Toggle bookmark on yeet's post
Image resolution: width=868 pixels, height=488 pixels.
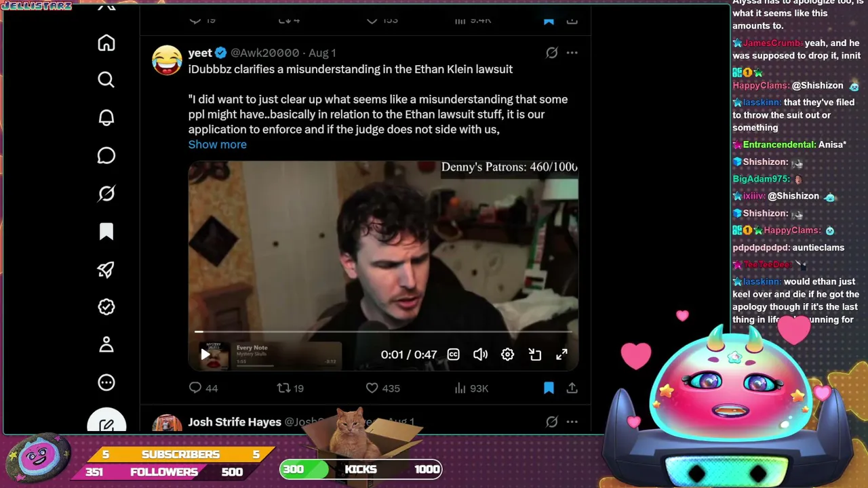click(x=549, y=388)
